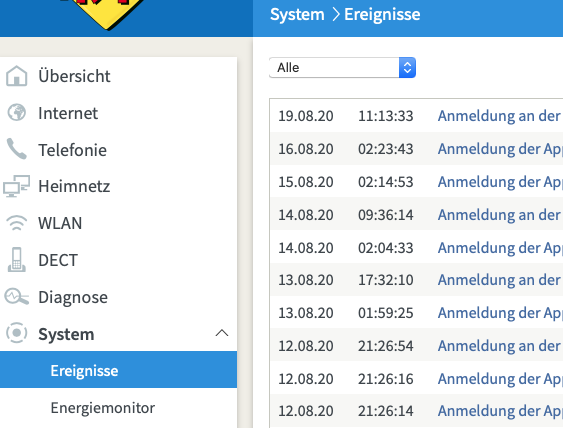Viewport: 563px width, 428px height.
Task: Open the 16.08.20 02:23:43 event link
Action: pos(500,149)
